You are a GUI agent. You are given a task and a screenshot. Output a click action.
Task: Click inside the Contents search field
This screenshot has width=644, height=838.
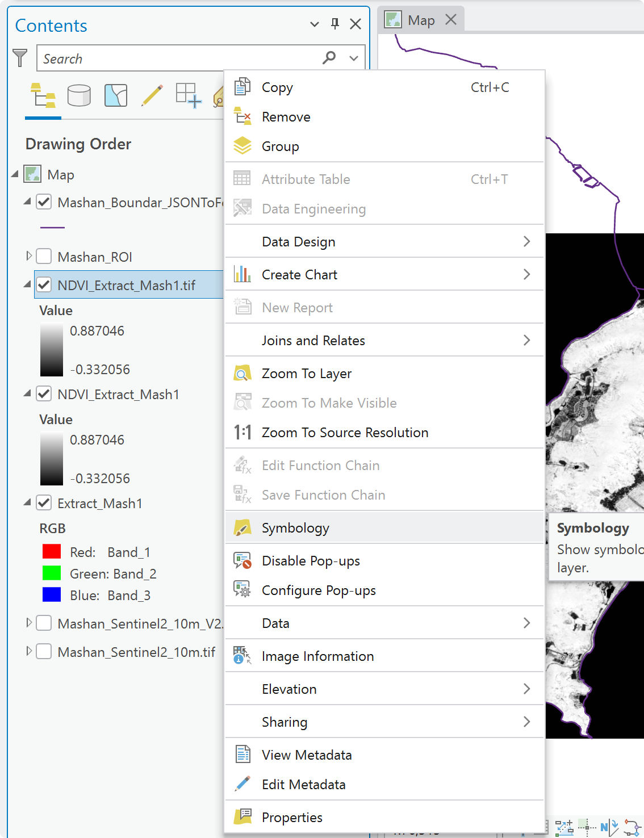[x=179, y=58]
